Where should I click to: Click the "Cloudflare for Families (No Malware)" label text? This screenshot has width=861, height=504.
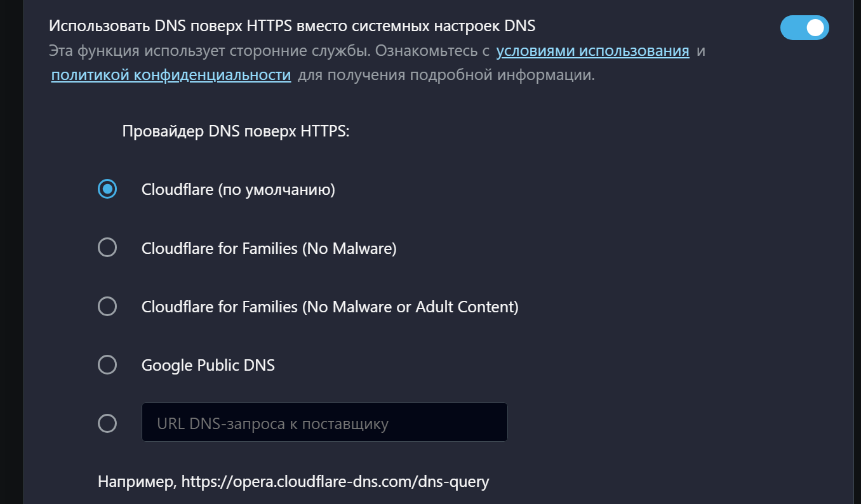click(x=269, y=248)
